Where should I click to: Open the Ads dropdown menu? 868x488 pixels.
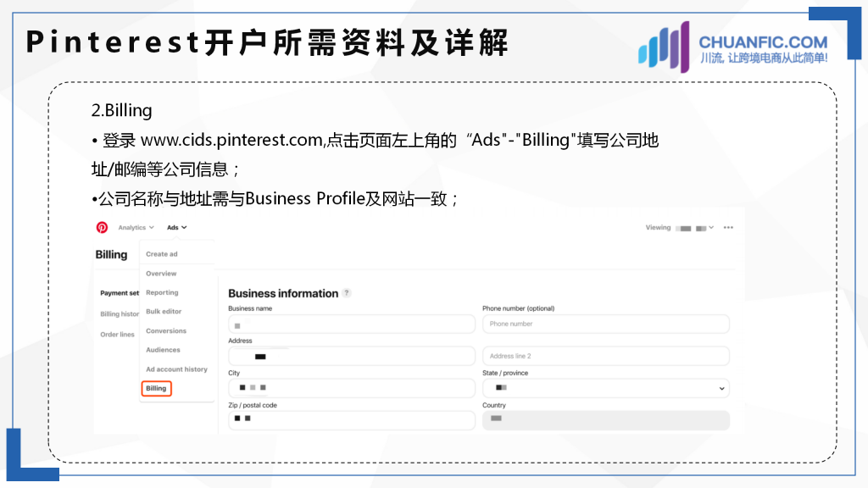(176, 227)
